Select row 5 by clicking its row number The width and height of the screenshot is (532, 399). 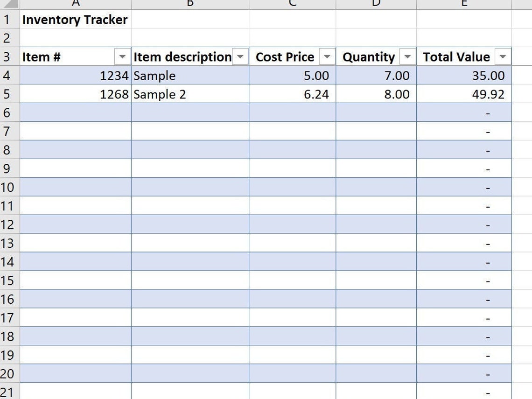pos(9,94)
